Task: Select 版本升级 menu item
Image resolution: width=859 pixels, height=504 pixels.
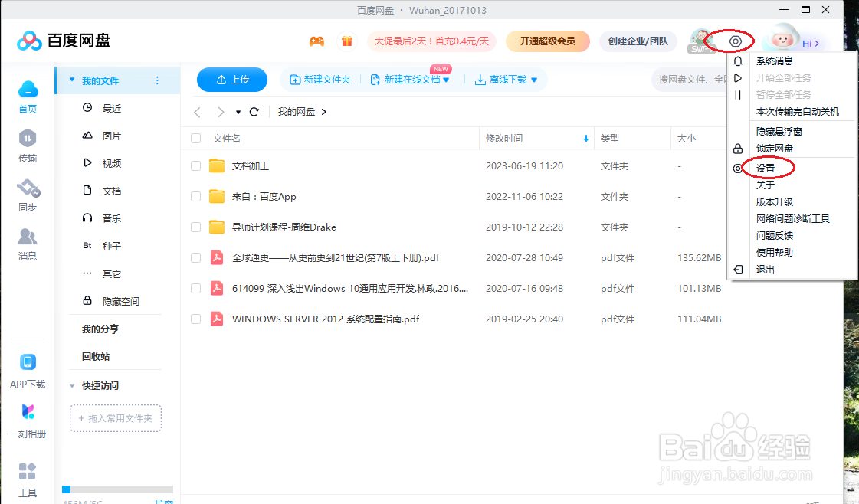Action: (x=775, y=201)
